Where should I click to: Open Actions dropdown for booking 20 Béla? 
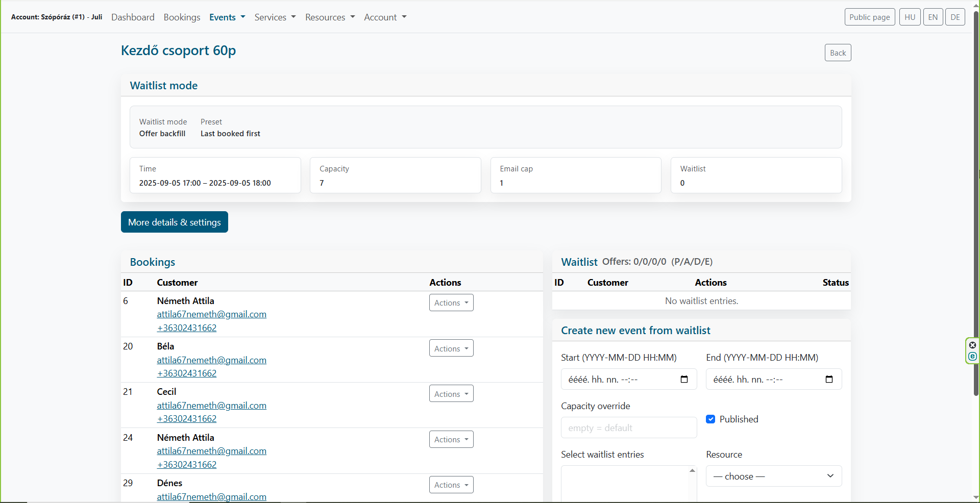tap(451, 348)
